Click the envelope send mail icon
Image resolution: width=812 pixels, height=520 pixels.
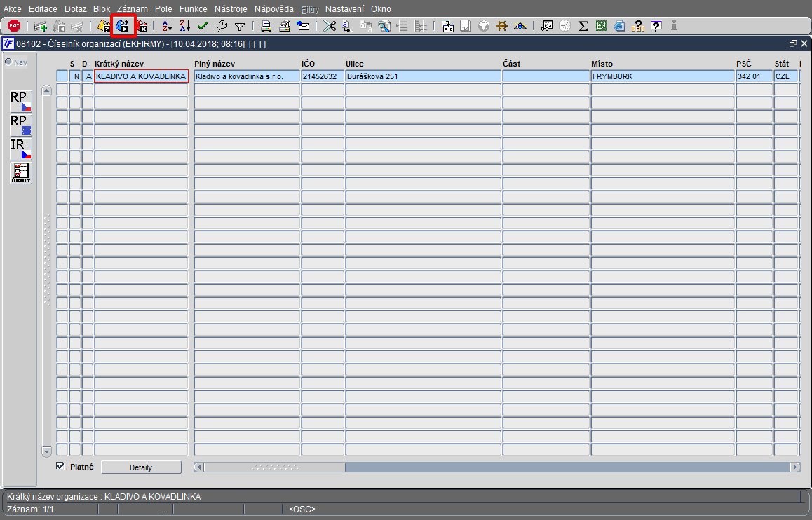(304, 26)
